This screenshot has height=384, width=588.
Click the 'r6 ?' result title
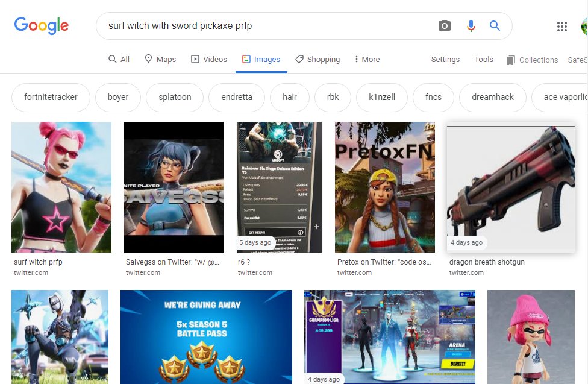click(244, 262)
